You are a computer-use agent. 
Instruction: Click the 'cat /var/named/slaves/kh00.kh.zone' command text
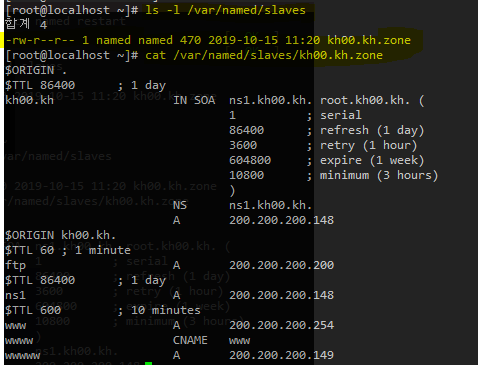264,55
